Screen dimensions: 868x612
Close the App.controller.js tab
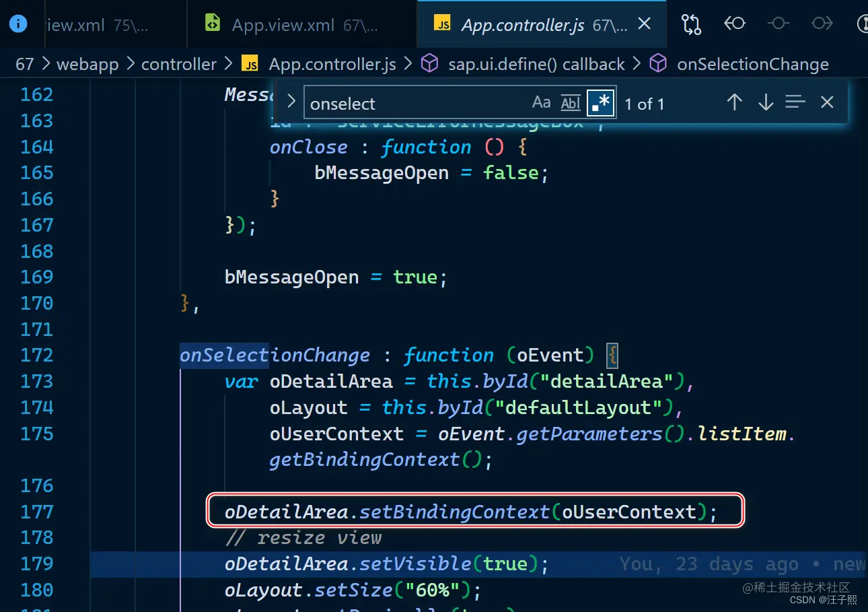644,24
